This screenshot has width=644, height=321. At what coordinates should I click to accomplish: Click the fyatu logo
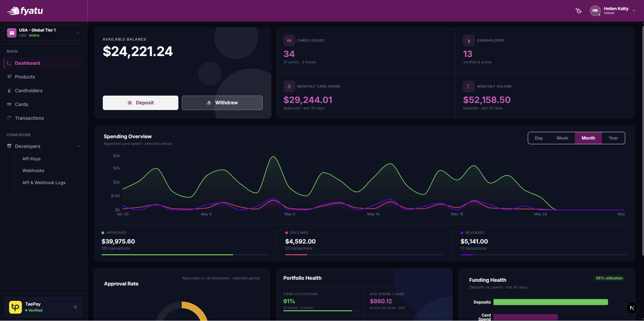pyautogui.click(x=26, y=11)
